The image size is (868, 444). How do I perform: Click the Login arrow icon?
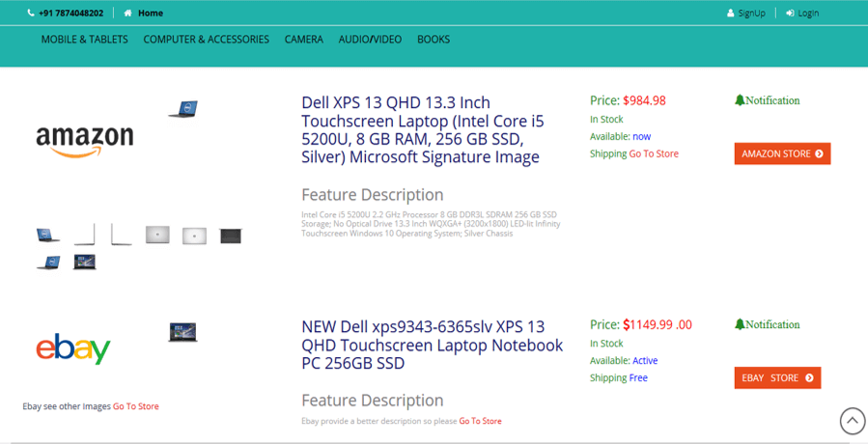pyautogui.click(x=790, y=14)
